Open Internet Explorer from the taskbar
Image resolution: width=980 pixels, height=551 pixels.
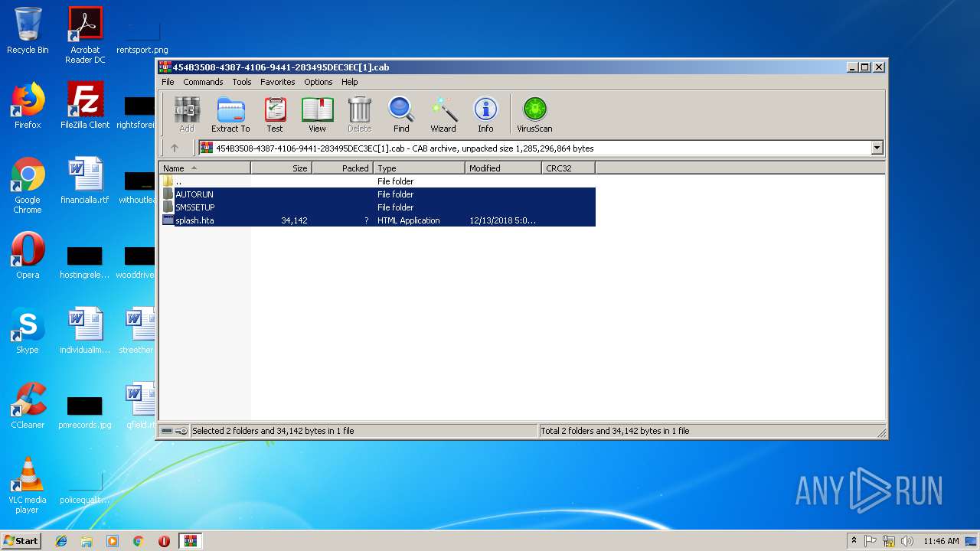[61, 541]
